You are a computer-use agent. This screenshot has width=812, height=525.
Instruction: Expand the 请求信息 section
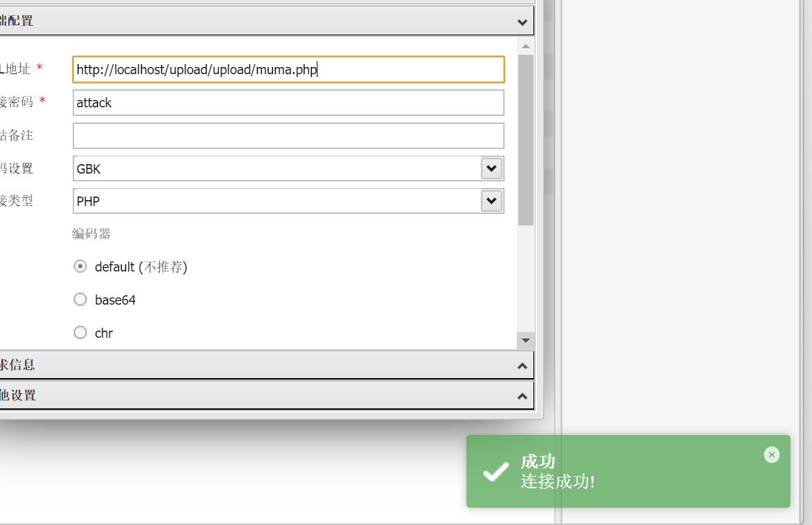tap(523, 366)
